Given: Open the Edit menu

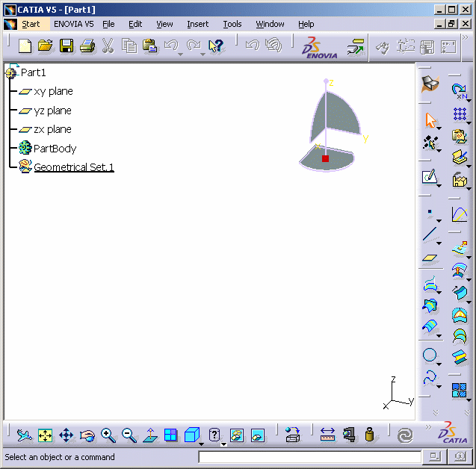Looking at the screenshot, I should pyautogui.click(x=135, y=24).
